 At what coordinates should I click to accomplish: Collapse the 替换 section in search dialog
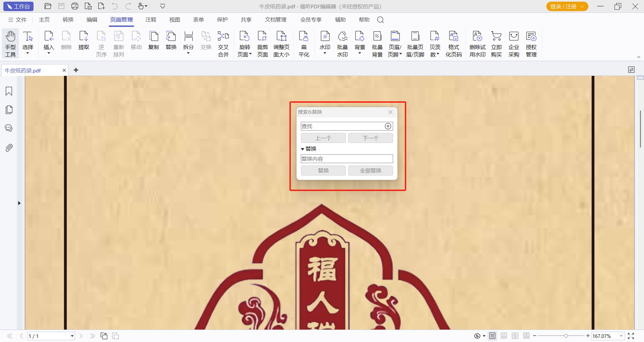click(x=303, y=149)
